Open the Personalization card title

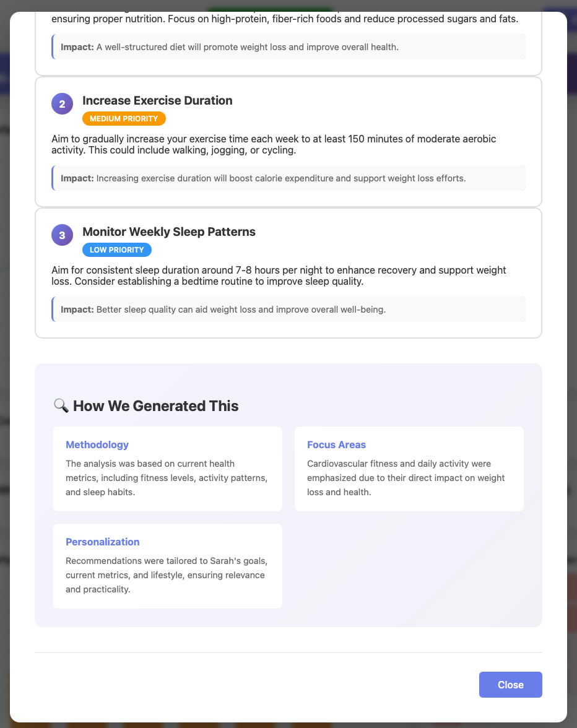point(103,542)
